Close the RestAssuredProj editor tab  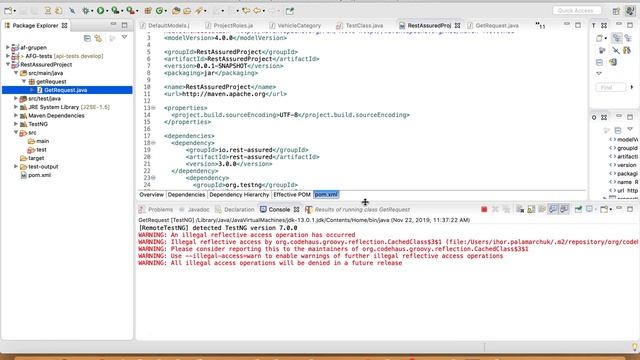click(458, 25)
